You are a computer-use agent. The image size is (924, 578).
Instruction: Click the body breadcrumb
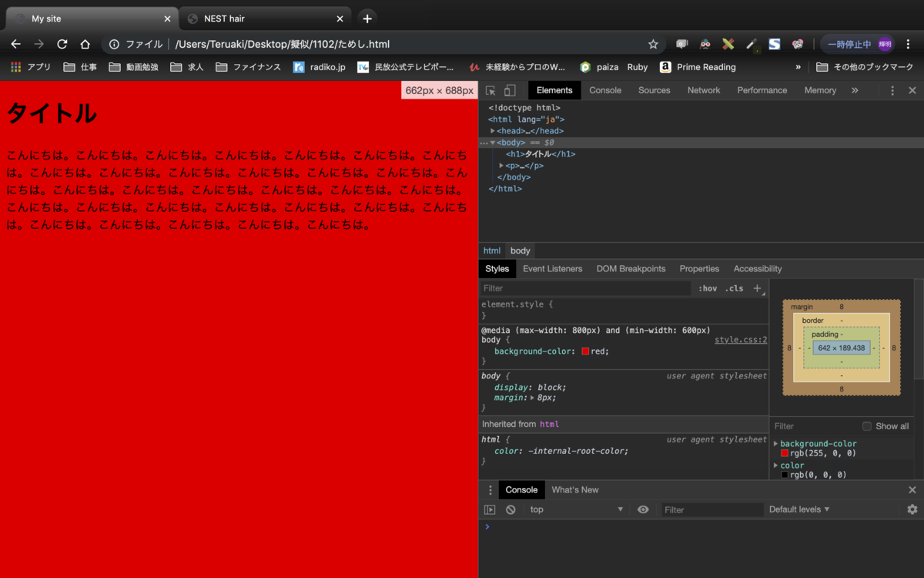(521, 250)
